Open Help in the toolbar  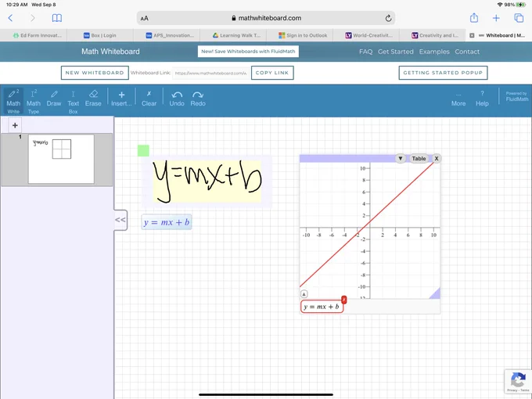click(x=482, y=99)
